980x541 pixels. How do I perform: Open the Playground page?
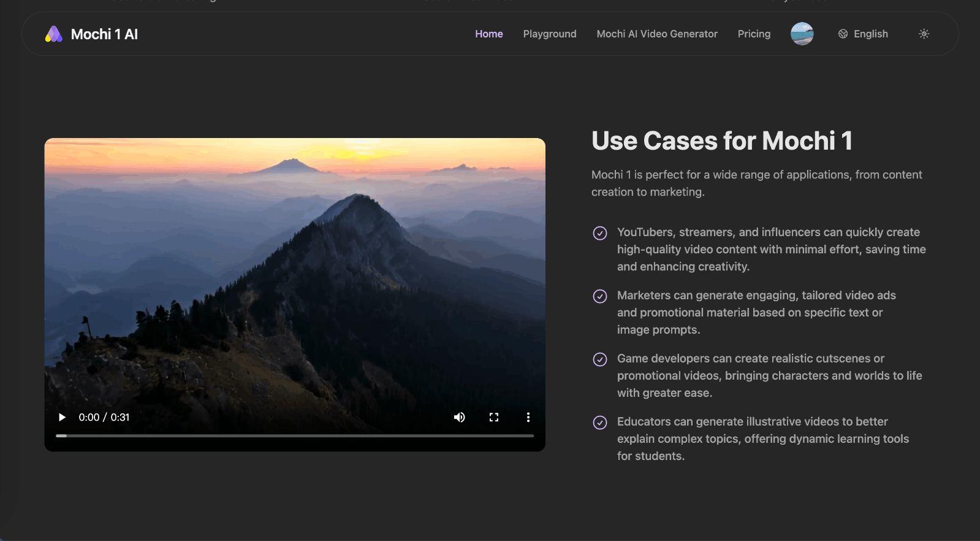coord(549,34)
